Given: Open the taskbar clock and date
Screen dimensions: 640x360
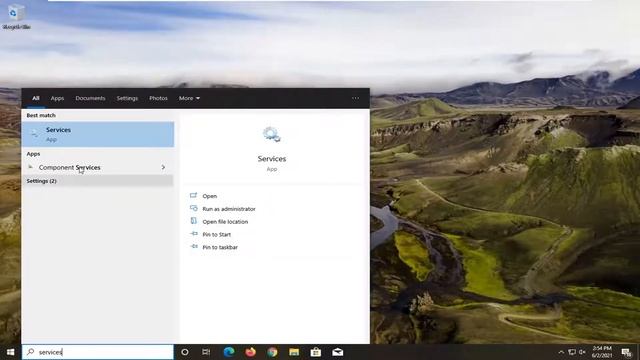Looking at the screenshot, I should (602, 352).
